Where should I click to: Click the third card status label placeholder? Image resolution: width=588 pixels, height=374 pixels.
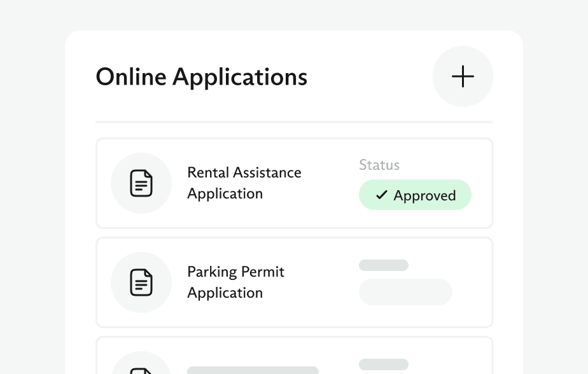click(384, 364)
